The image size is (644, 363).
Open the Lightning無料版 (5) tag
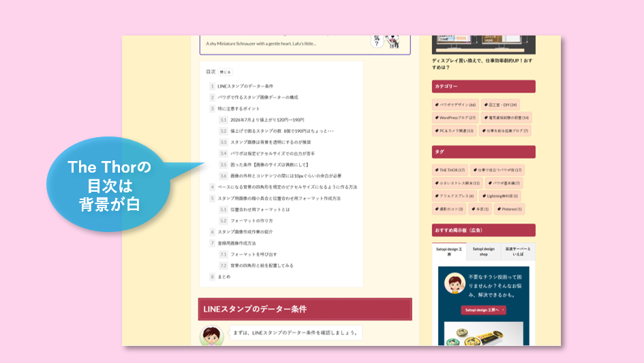[500, 196]
